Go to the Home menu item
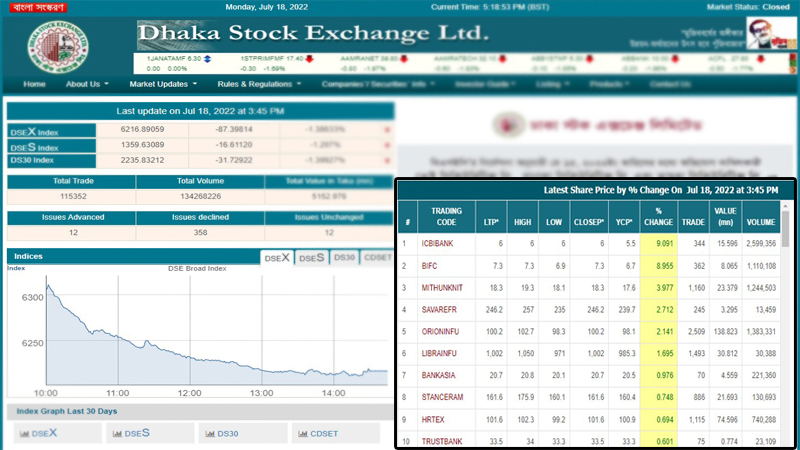Image resolution: width=800 pixels, height=450 pixels. (34, 84)
